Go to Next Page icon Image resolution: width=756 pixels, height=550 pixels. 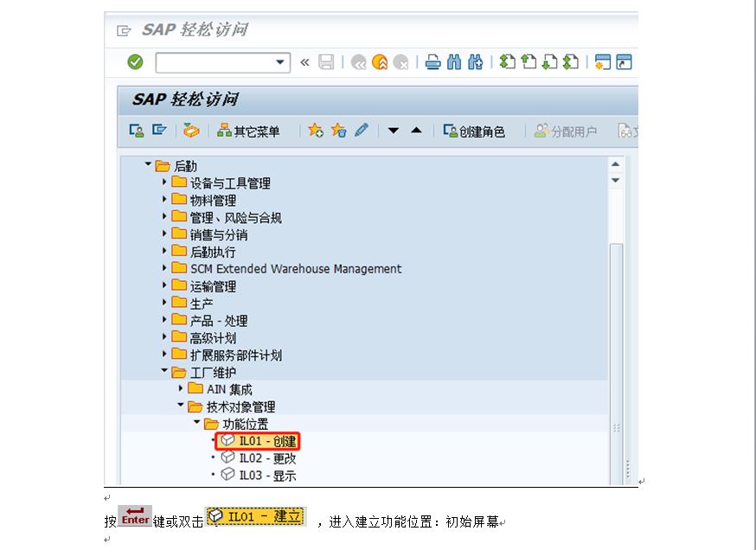(x=550, y=61)
